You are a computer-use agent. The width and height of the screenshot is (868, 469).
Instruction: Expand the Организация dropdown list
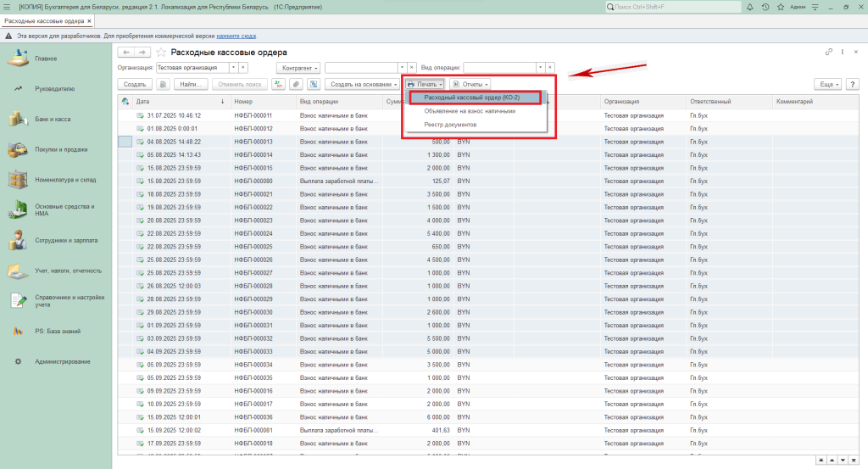[232, 67]
